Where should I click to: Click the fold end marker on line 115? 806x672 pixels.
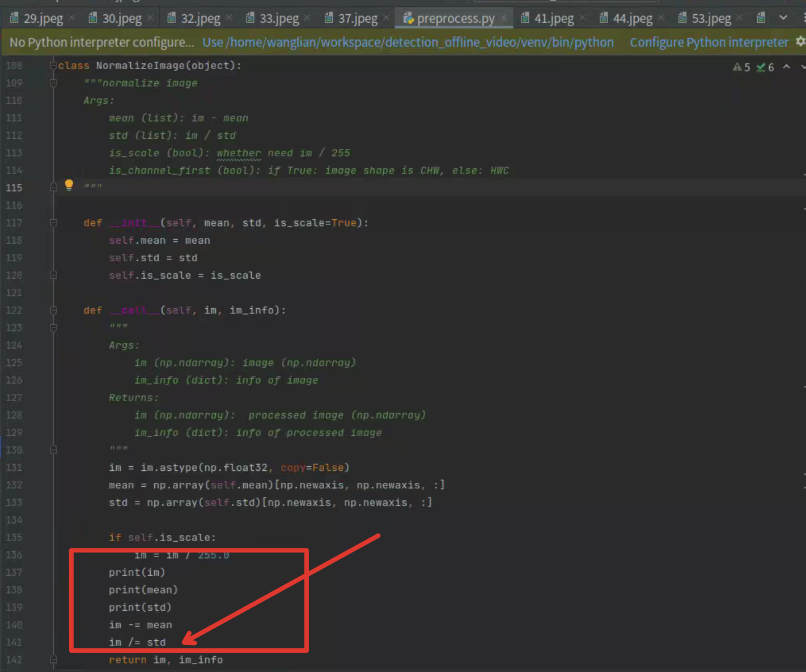pyautogui.click(x=53, y=188)
